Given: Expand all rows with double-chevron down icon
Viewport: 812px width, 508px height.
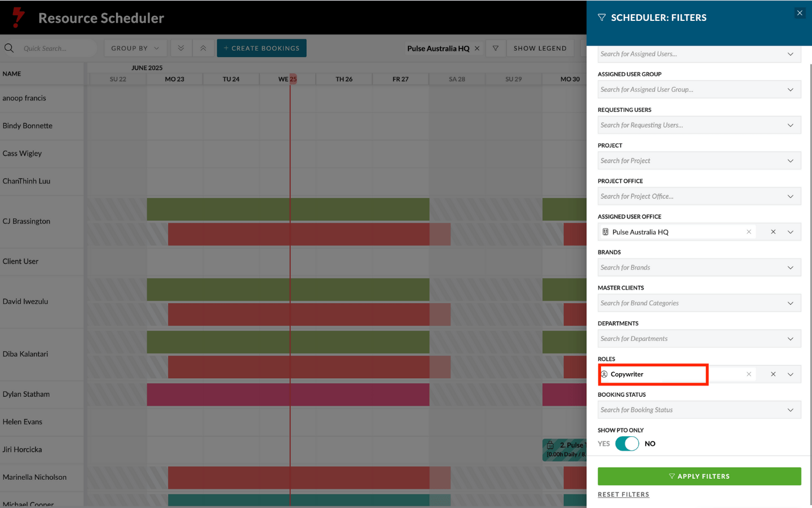Looking at the screenshot, I should point(181,49).
